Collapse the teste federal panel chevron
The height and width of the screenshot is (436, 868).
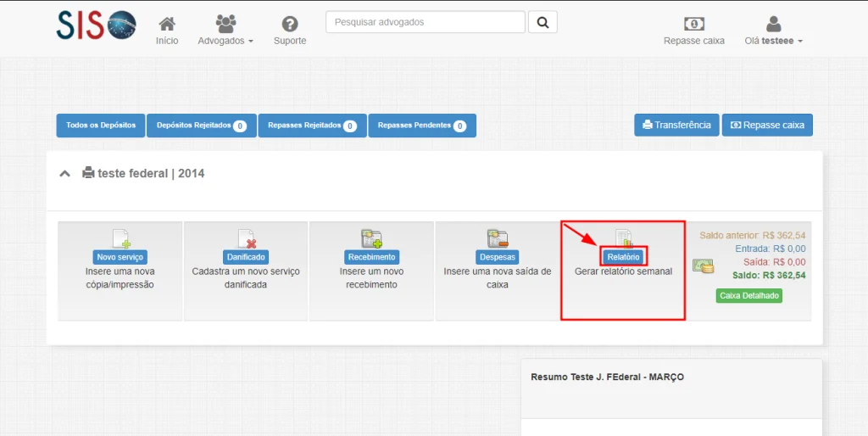(64, 173)
